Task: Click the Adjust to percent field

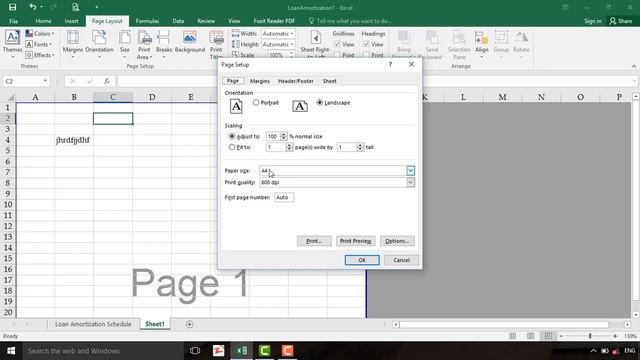Action: coord(273,136)
